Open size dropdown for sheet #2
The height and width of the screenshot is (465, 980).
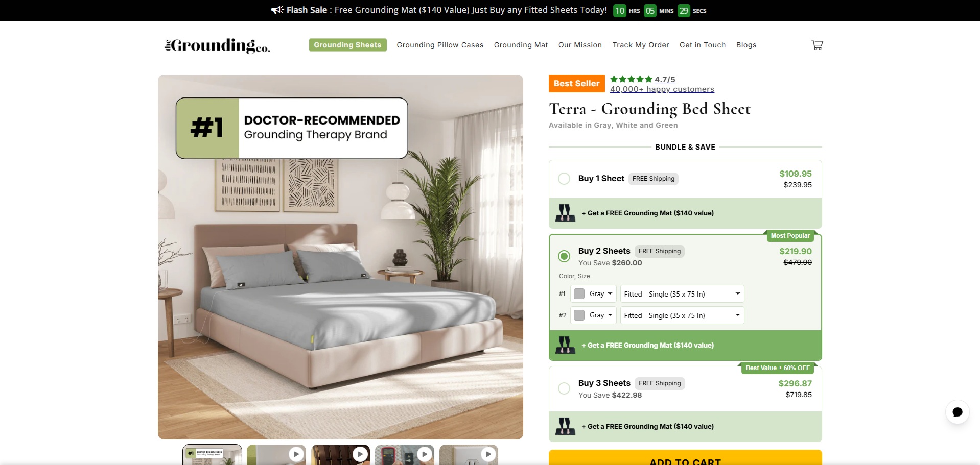click(682, 315)
